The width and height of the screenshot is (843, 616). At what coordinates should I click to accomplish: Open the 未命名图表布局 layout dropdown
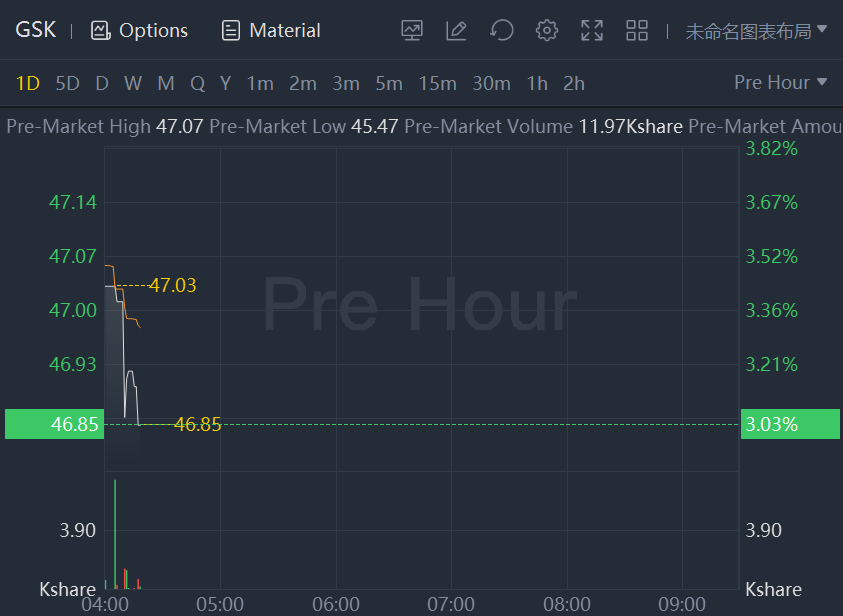(x=756, y=30)
